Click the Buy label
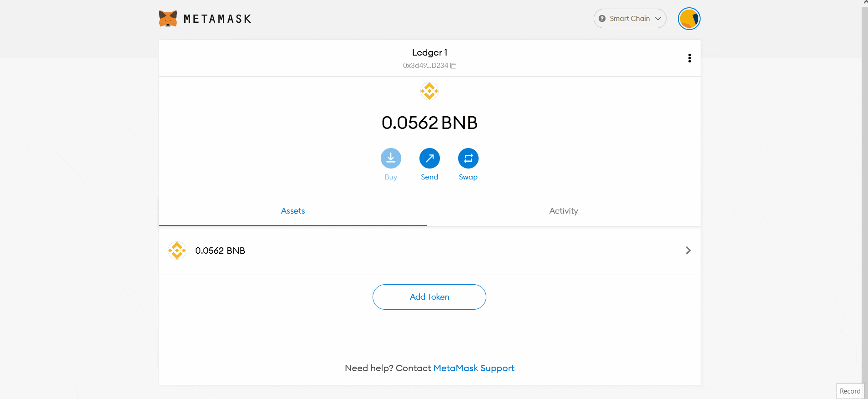 [x=391, y=177]
